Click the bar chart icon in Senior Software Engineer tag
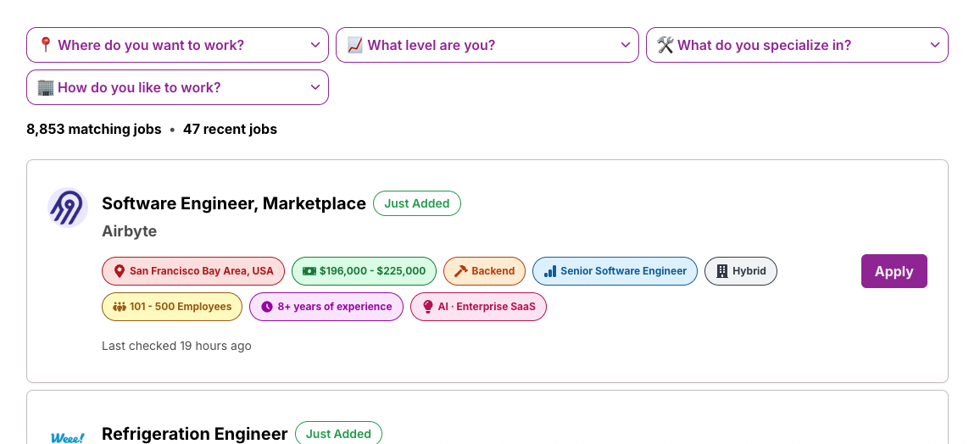This screenshot has width=980, height=444. click(550, 271)
